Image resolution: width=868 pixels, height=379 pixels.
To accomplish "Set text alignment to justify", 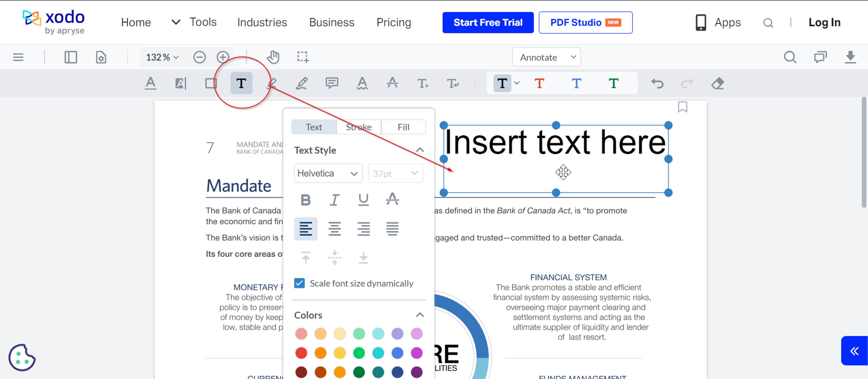I will click(392, 229).
